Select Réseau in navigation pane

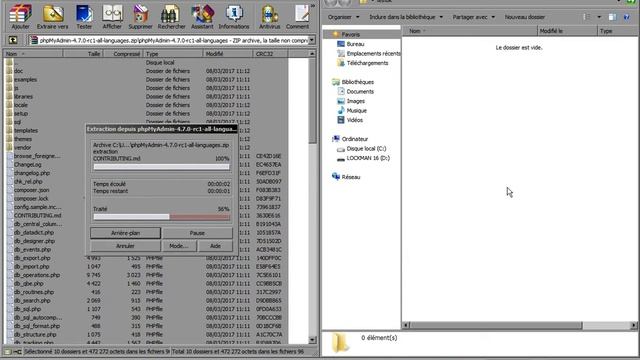pyautogui.click(x=351, y=177)
